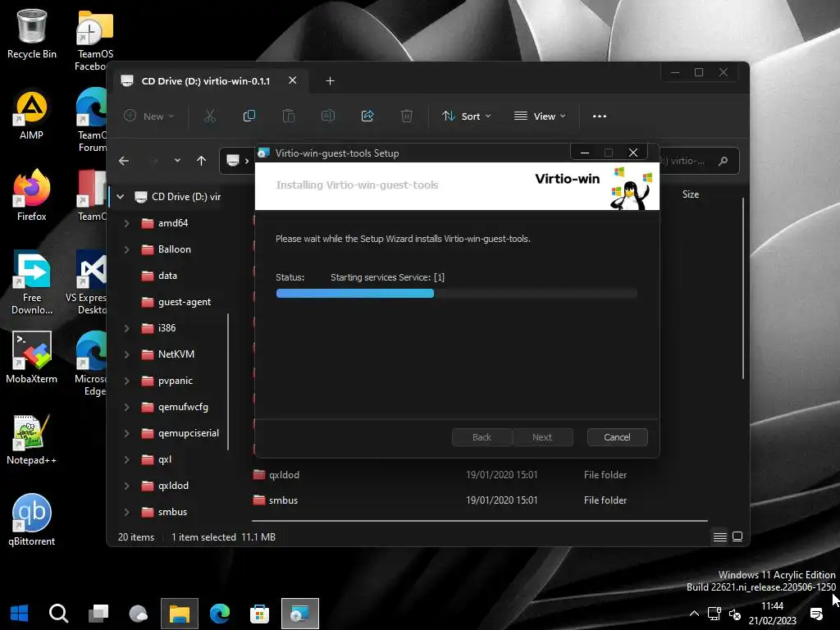Select the guest-agent folder in tree
Screen dimensions: 840x630
[x=185, y=302]
